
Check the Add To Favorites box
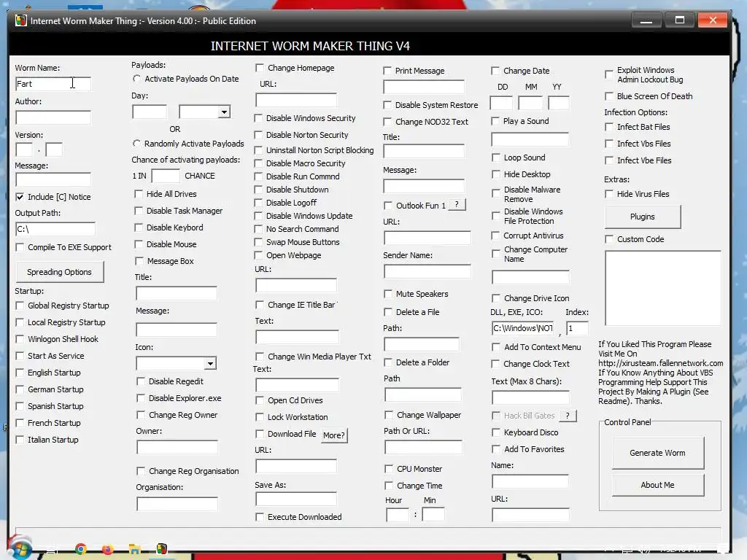point(496,449)
